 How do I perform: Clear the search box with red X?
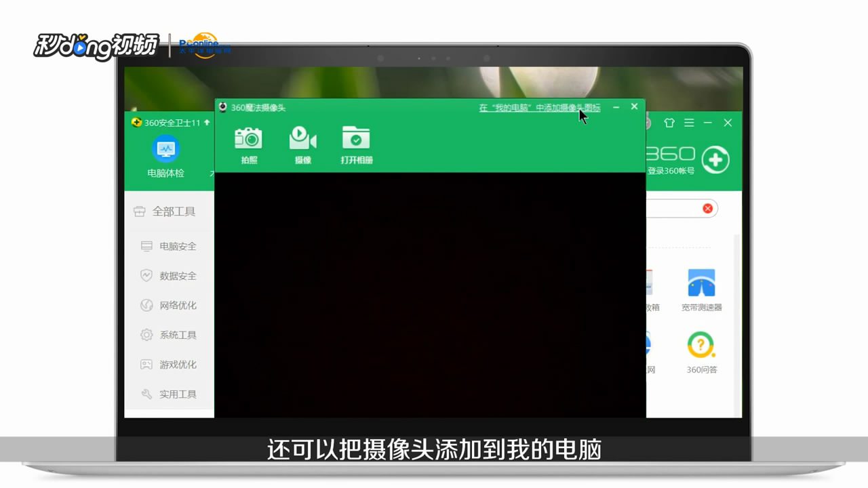click(707, 208)
